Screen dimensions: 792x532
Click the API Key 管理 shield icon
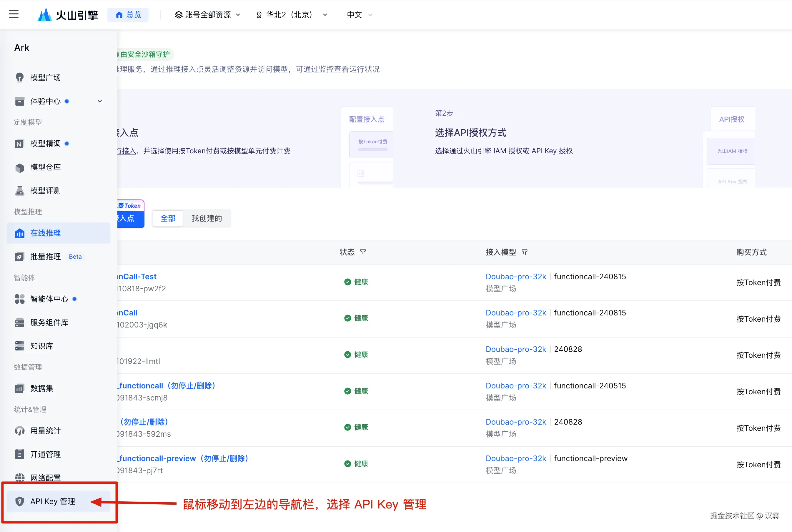[x=20, y=501]
